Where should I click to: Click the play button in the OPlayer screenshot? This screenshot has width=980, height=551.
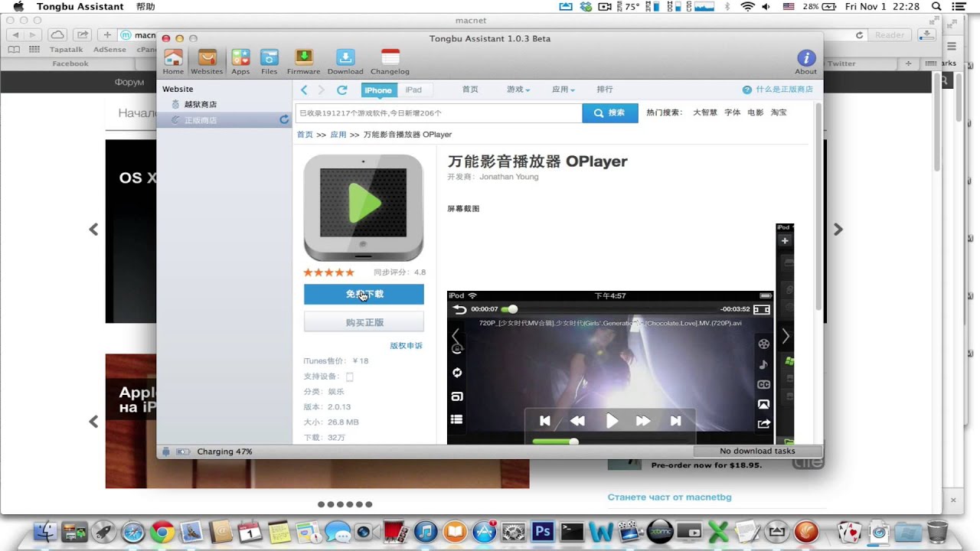[x=612, y=421]
